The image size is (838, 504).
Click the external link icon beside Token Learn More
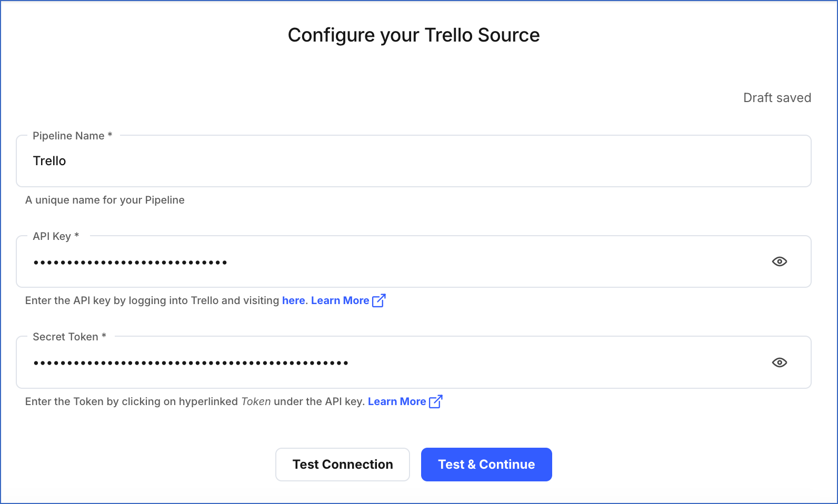[436, 401]
